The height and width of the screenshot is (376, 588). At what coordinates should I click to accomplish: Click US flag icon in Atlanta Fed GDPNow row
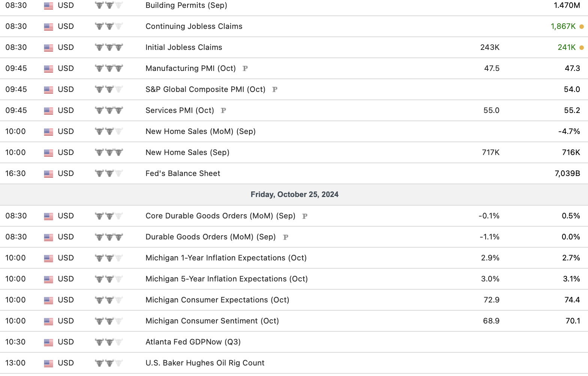(48, 342)
